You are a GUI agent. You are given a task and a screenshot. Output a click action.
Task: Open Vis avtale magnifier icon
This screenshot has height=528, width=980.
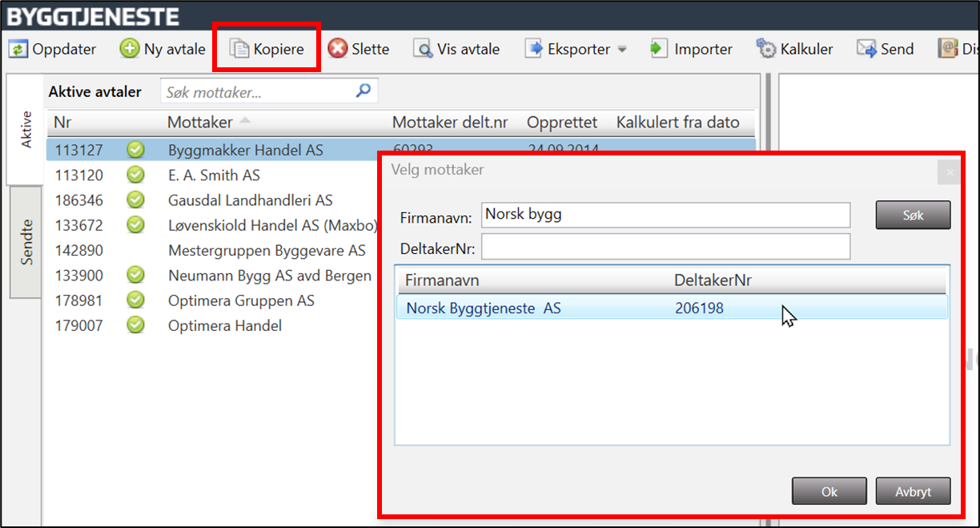tap(423, 49)
